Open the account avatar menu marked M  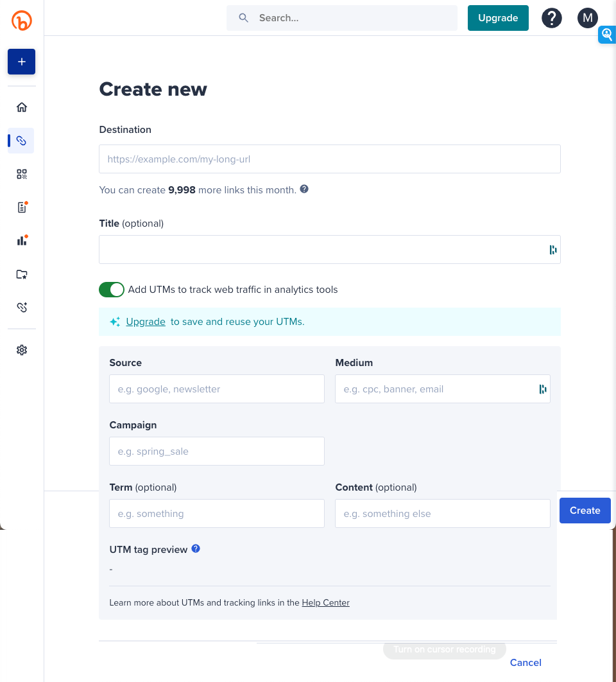(587, 17)
